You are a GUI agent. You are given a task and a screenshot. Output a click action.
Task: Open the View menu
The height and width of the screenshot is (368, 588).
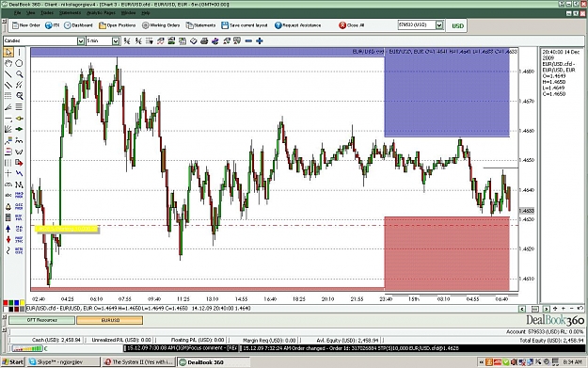point(31,13)
